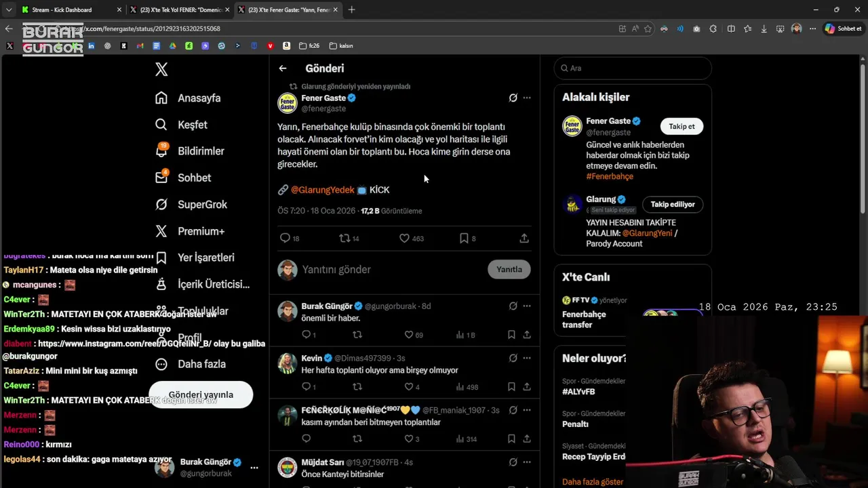
Task: Open Keşfet explore in sidebar
Action: pos(181,125)
